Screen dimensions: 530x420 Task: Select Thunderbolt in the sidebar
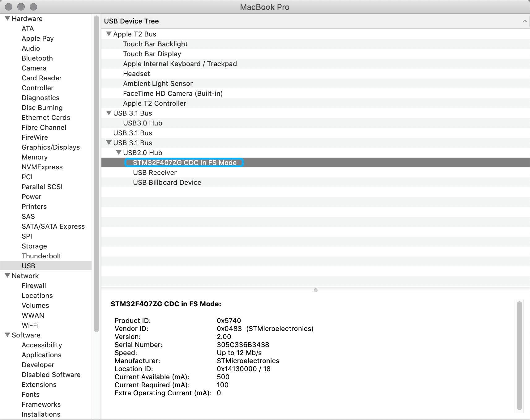coord(41,256)
